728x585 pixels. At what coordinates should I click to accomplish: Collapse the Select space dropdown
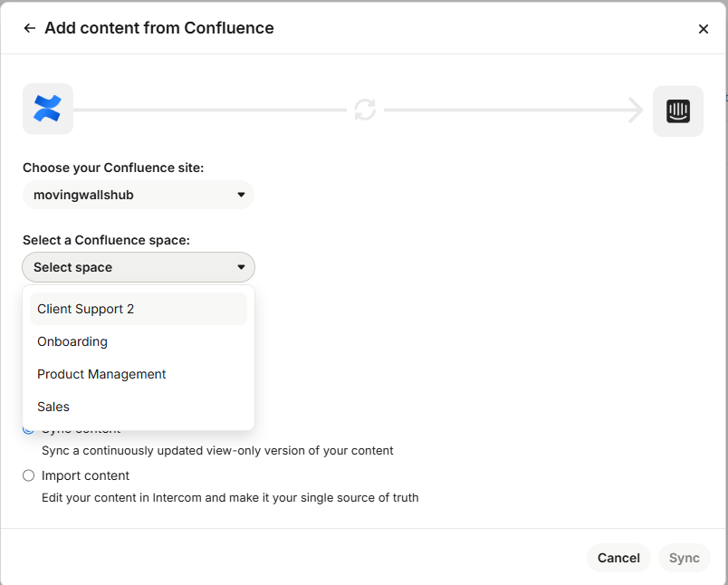138,267
